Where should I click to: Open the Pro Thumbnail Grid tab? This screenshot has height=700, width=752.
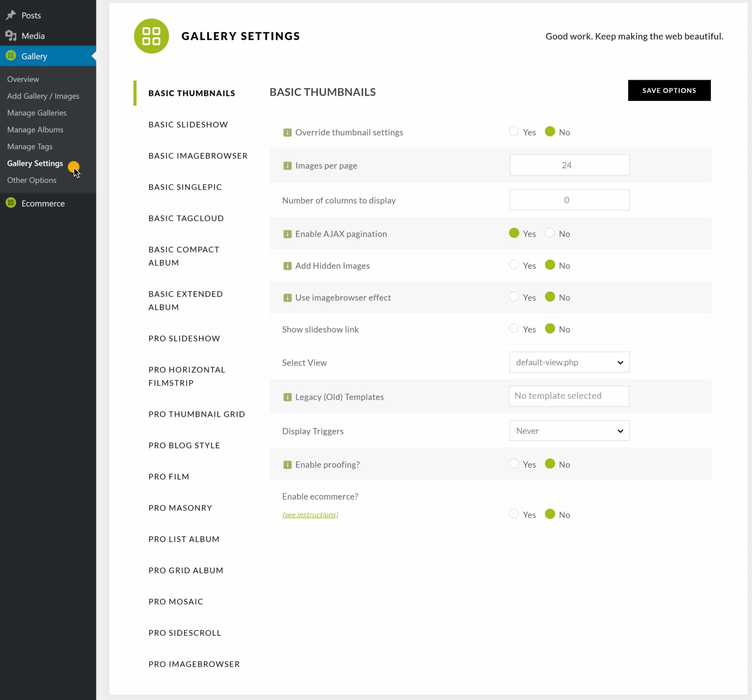[x=197, y=414]
